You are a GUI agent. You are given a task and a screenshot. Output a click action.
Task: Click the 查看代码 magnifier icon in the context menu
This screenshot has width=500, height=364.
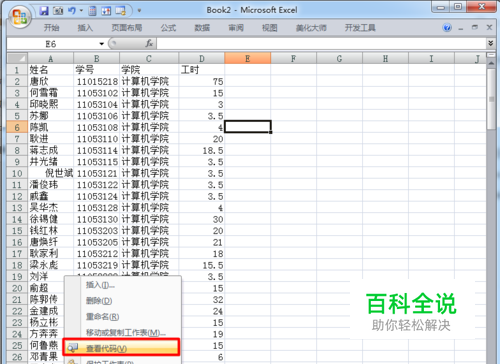pos(73,348)
